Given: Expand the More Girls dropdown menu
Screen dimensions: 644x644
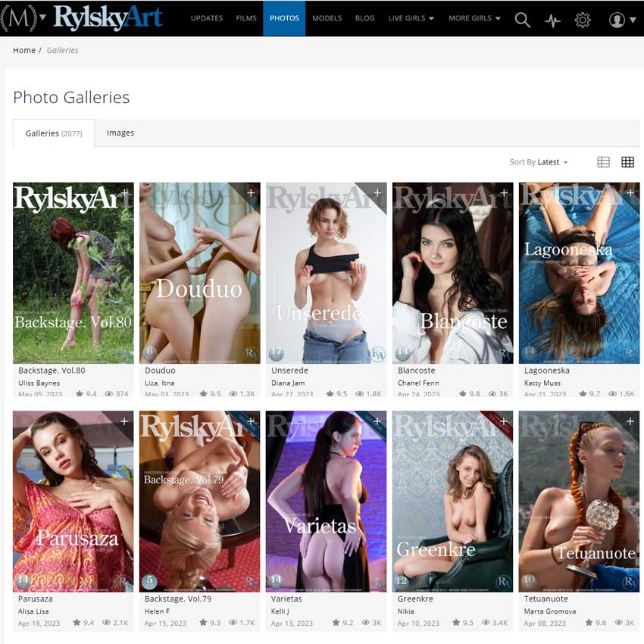Looking at the screenshot, I should click(474, 18).
